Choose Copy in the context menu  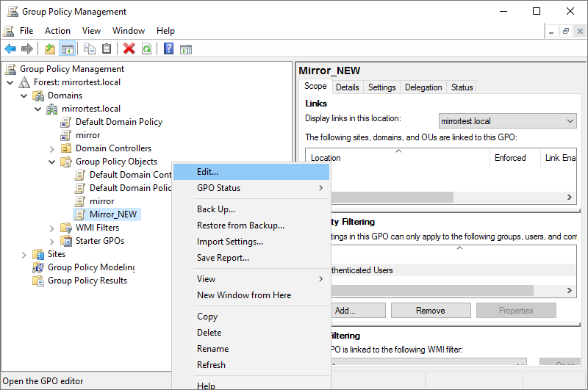click(251, 317)
